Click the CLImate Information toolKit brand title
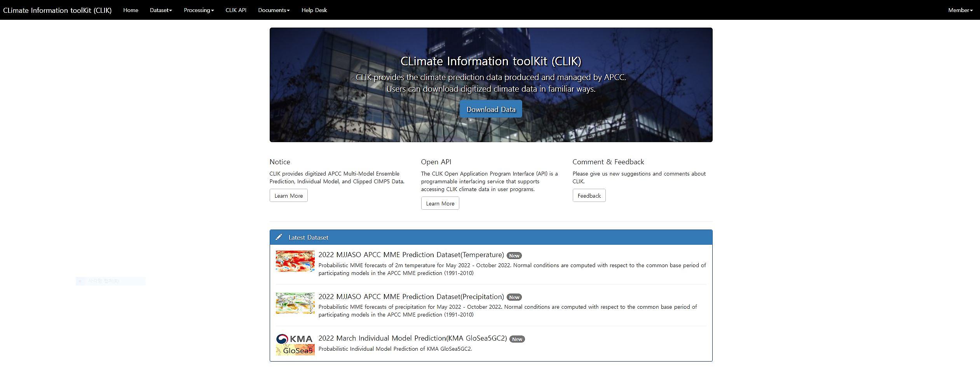This screenshot has width=980, height=367. point(57,10)
